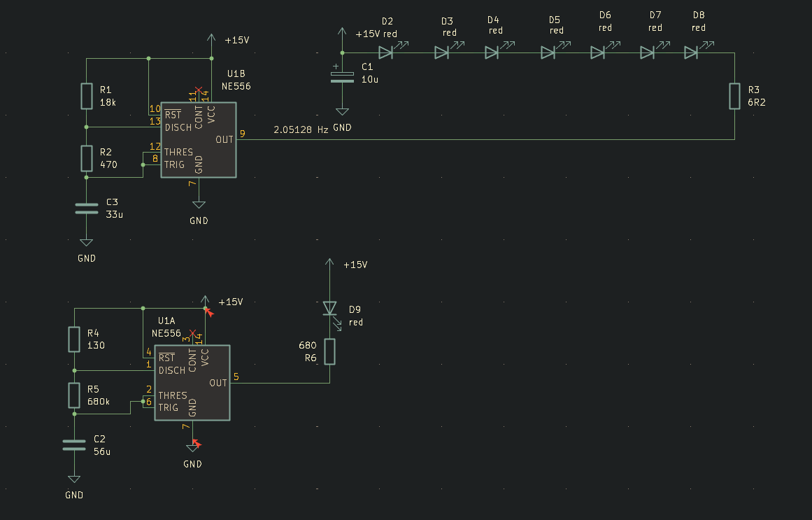Select wire from U1B OUT to R3
812x520 pixels.
tap(485, 139)
